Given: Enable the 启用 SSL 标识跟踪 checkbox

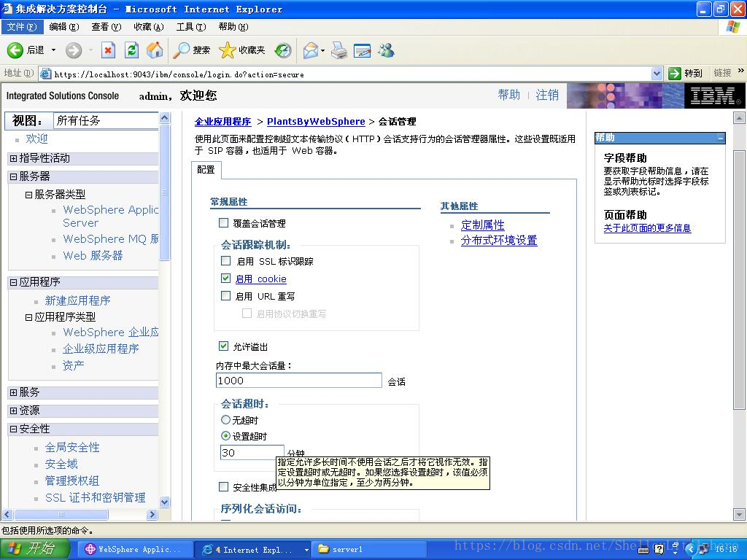Looking at the screenshot, I should tap(226, 260).
